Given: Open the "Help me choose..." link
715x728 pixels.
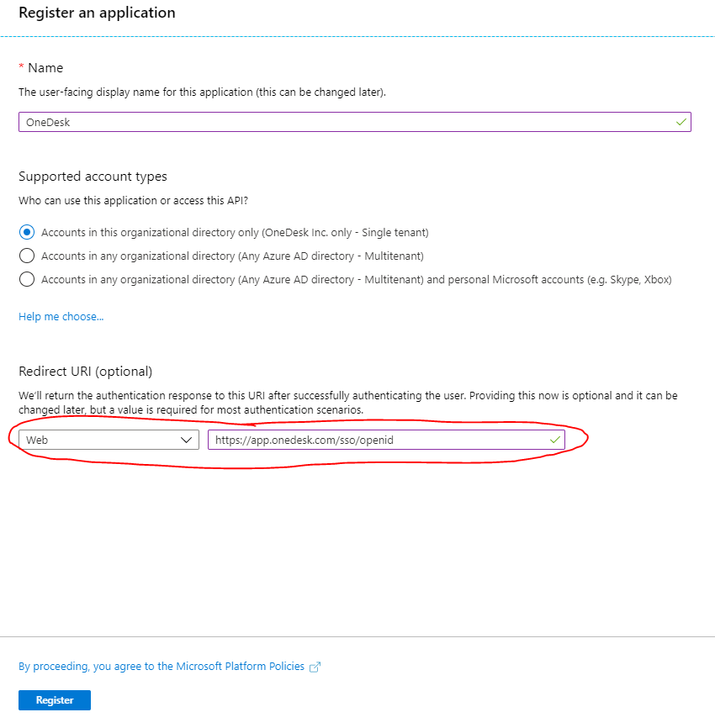Looking at the screenshot, I should pyautogui.click(x=60, y=317).
